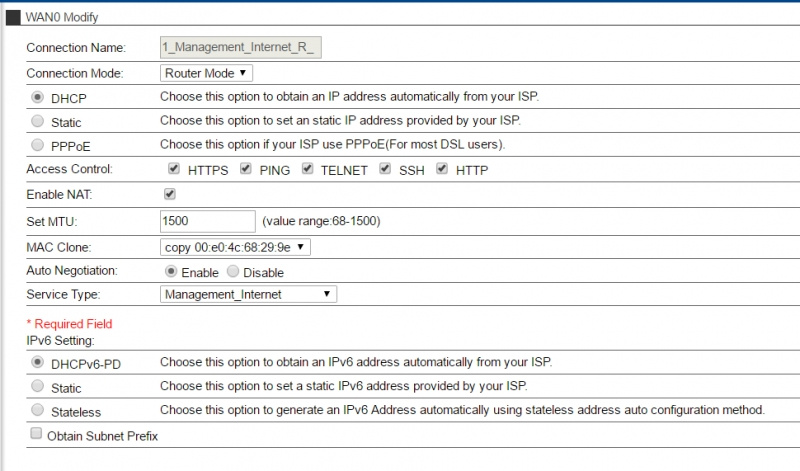Toggle the HTTPS access control checkbox

point(174,169)
